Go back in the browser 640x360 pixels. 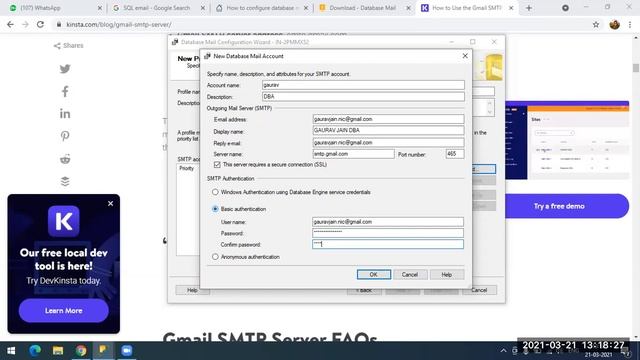10,24
